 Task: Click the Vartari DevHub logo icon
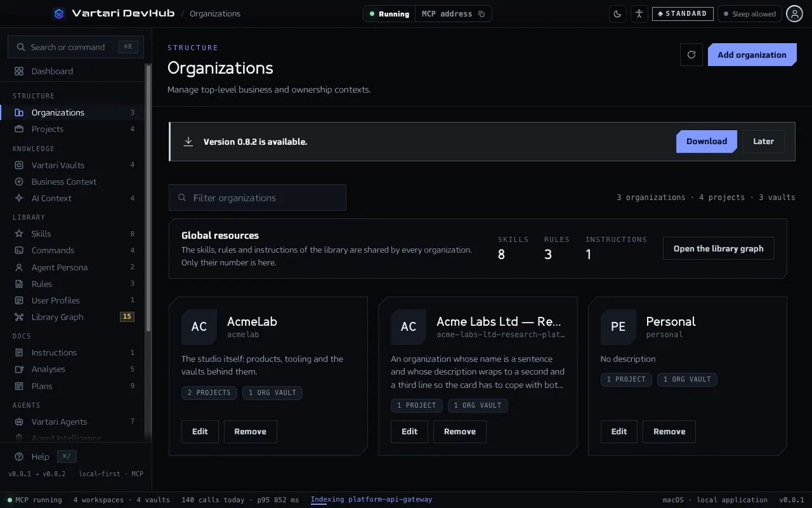point(59,13)
